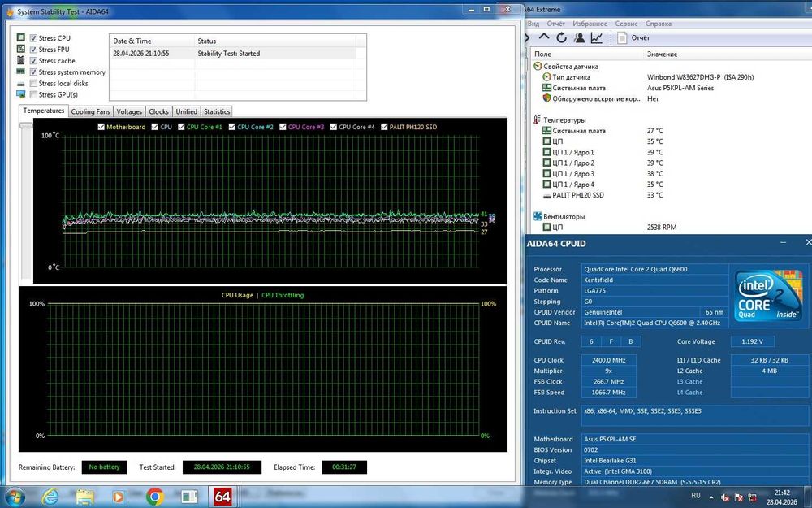The height and width of the screenshot is (508, 812).
Task: Uncheck the Stress cache checkbox
Action: pos(33,61)
